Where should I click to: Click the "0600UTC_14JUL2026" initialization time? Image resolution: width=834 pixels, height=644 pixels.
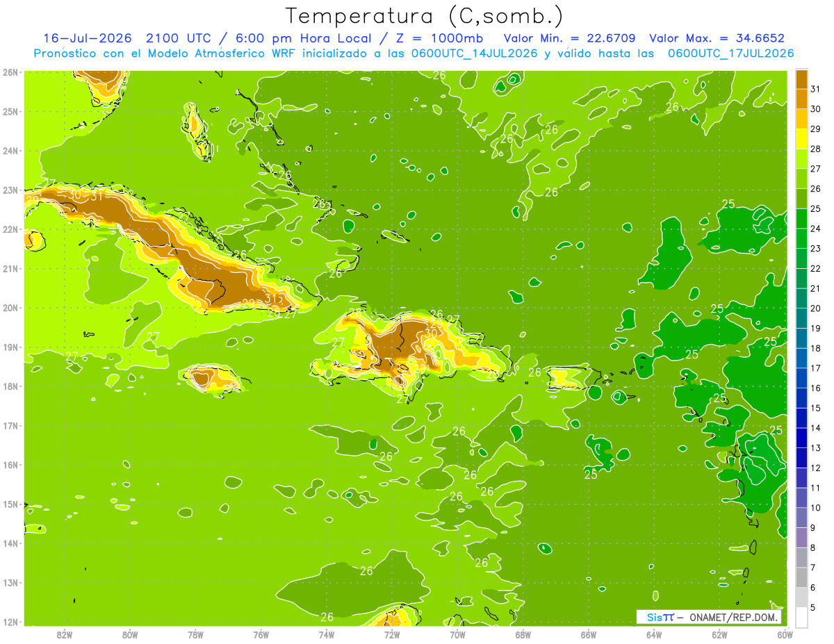474,53
